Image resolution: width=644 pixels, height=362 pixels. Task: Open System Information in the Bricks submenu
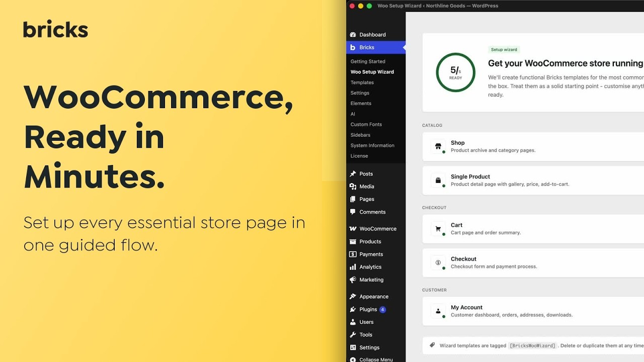pyautogui.click(x=372, y=146)
